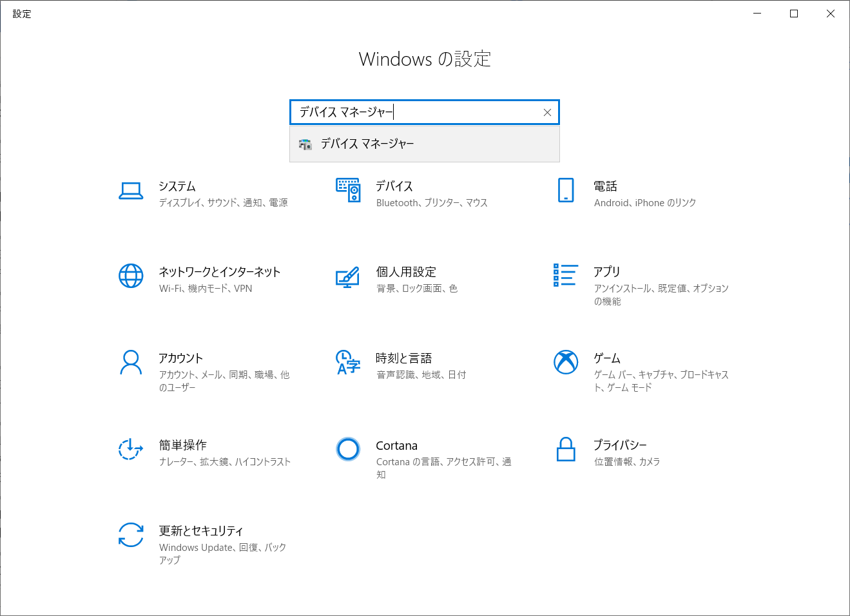
Task: Click the 個人用設定 paintbrush icon
Action: 347,277
